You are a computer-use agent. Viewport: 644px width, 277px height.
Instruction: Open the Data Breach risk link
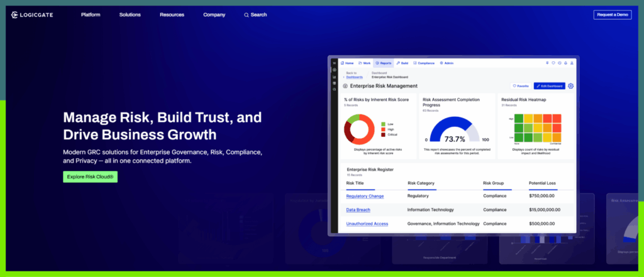click(x=358, y=210)
